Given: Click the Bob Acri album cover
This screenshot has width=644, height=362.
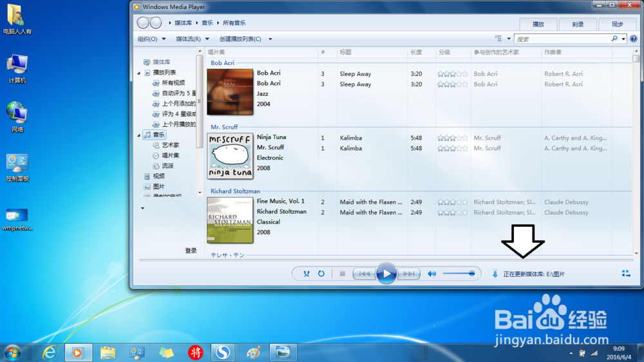Looking at the screenshot, I should click(x=230, y=92).
